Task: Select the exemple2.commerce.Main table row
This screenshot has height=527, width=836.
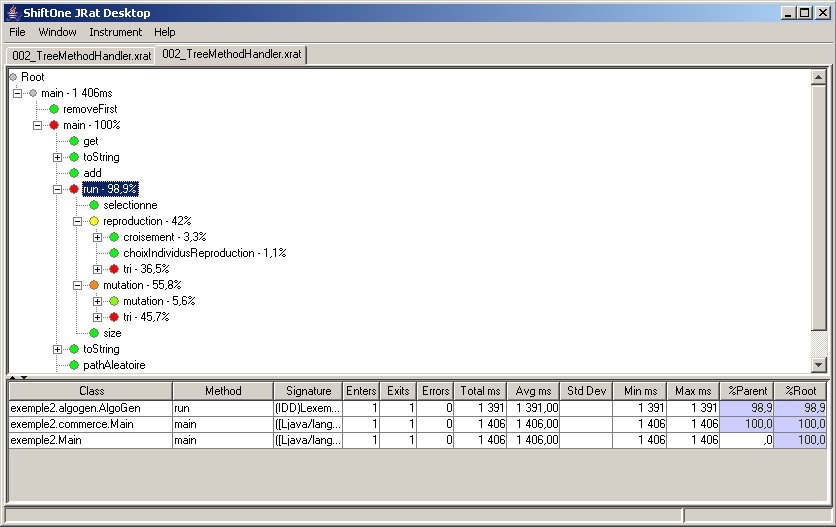Action: click(90, 424)
